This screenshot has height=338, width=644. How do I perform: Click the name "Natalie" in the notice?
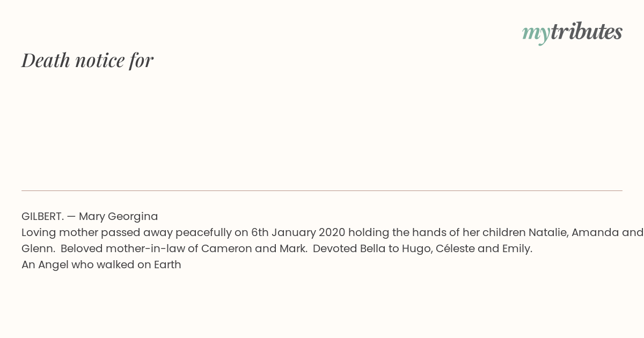point(548,232)
